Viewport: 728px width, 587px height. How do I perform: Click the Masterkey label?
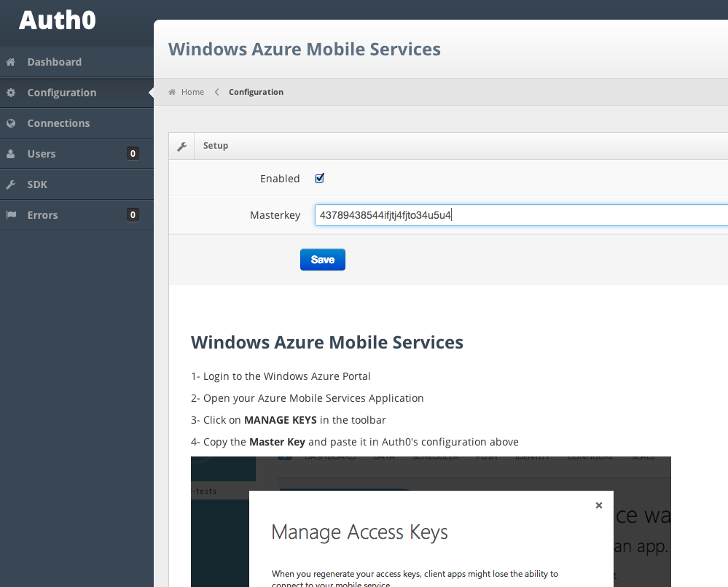pyautogui.click(x=275, y=215)
